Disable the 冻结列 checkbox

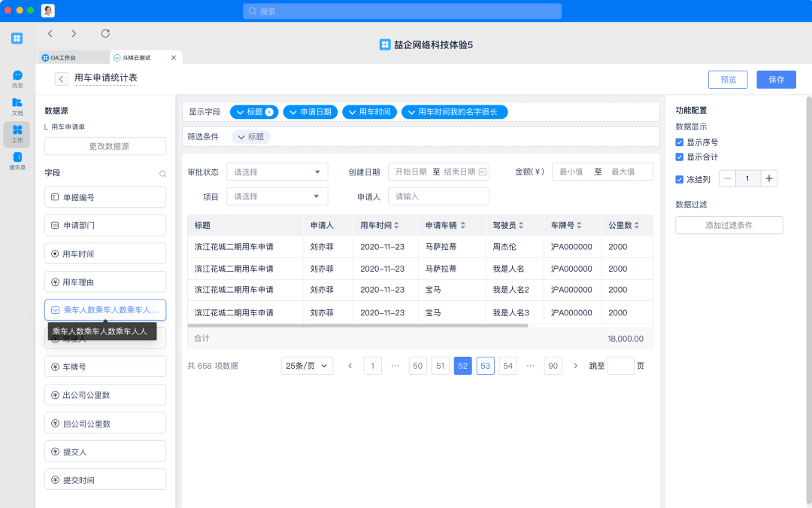point(680,179)
